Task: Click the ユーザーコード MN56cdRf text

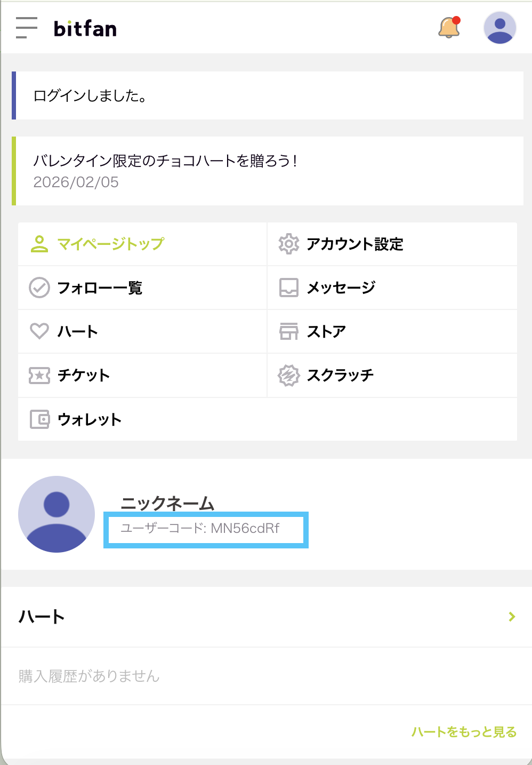Action: pyautogui.click(x=200, y=529)
